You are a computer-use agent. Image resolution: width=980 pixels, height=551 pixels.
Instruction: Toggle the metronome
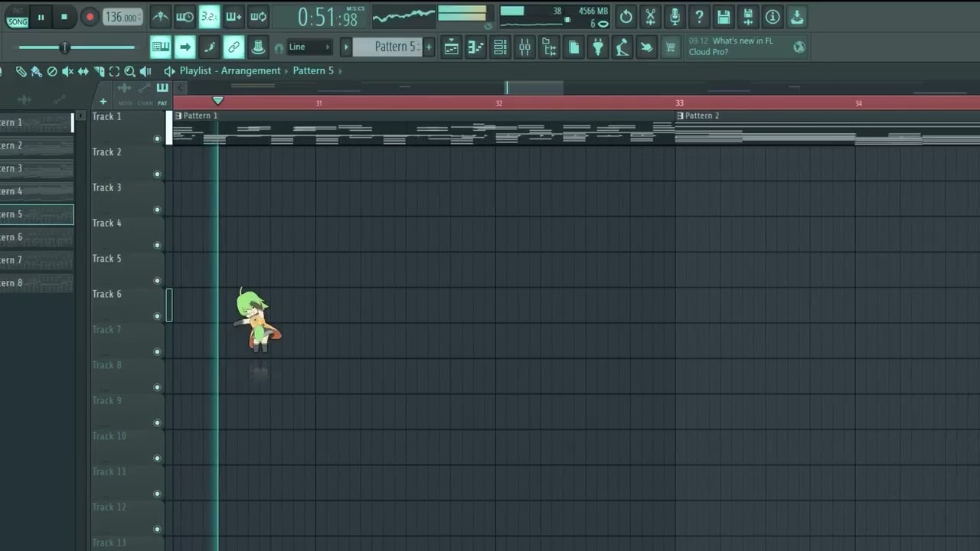pyautogui.click(x=160, y=16)
